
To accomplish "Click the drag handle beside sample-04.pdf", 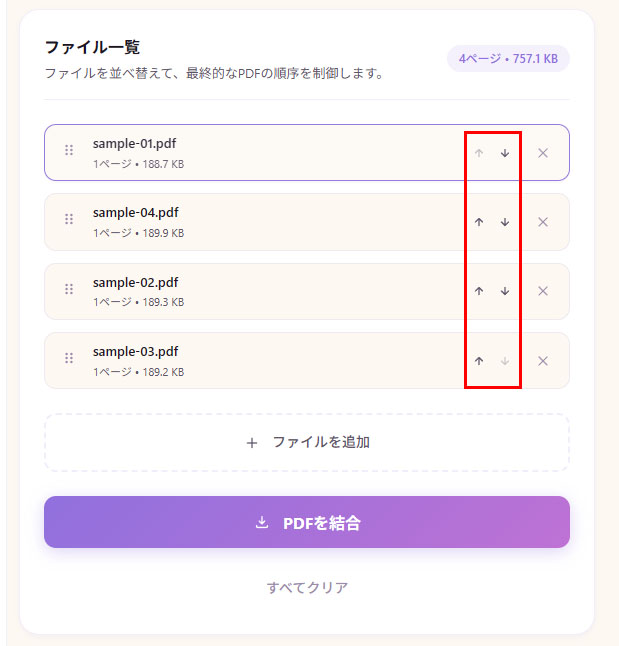I will (x=69, y=219).
